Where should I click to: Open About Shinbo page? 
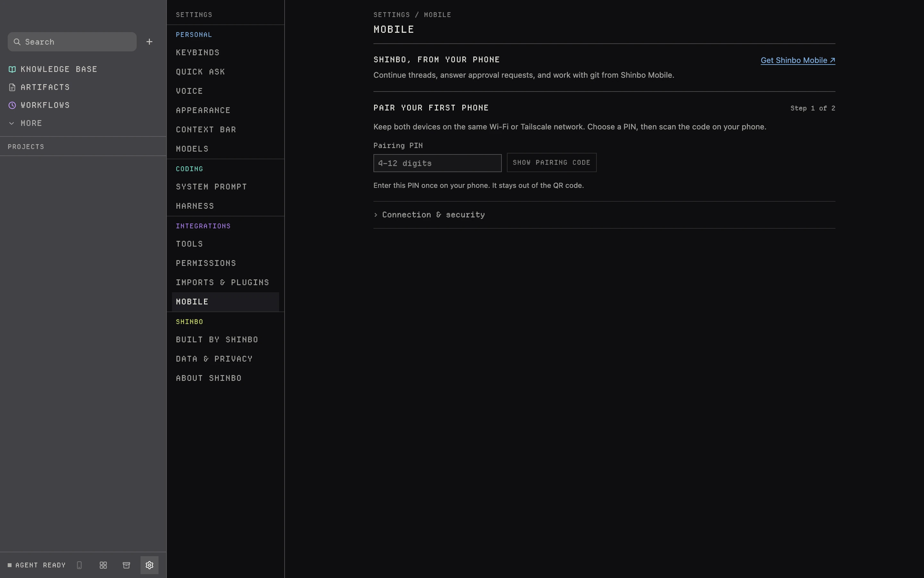(225, 378)
